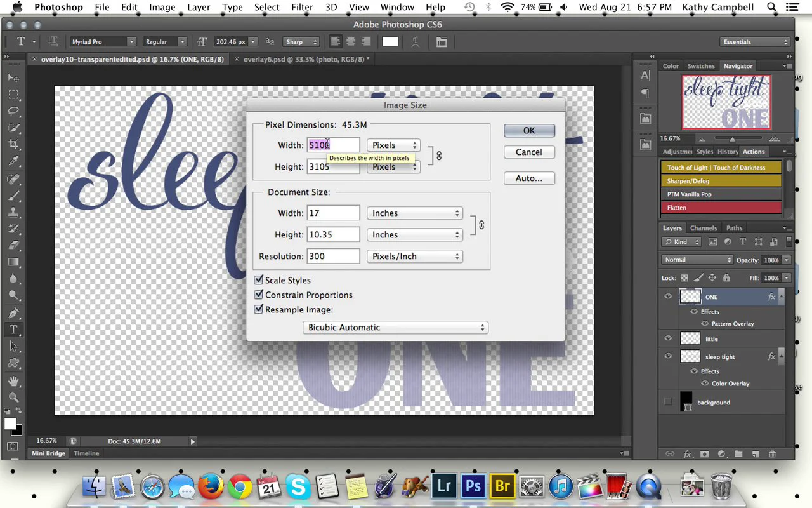Select the Lasso tool
Image resolution: width=812 pixels, height=508 pixels.
13,111
